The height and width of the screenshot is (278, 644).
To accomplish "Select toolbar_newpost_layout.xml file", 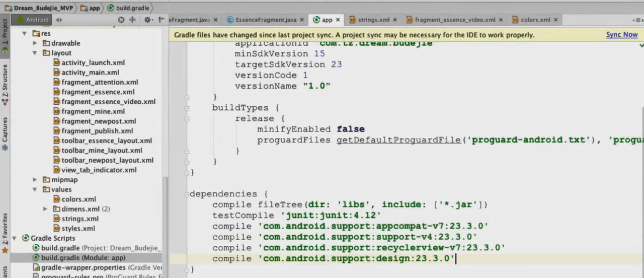I will 107,160.
